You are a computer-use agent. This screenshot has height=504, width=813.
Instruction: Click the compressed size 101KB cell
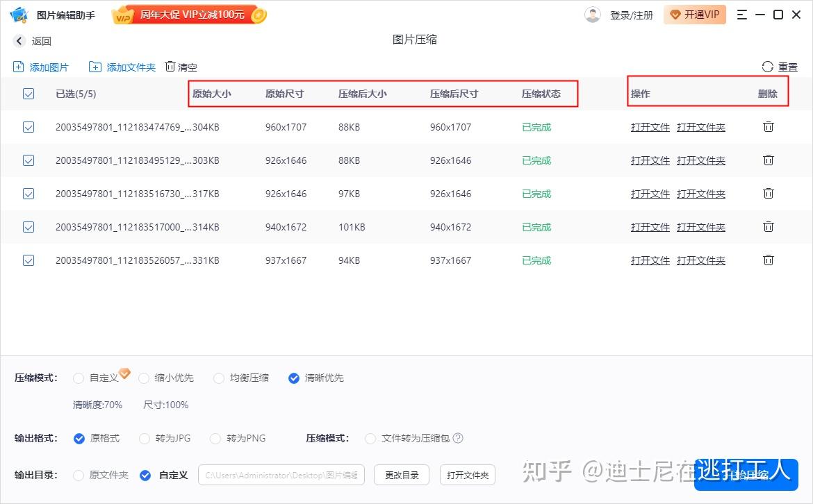coord(352,227)
